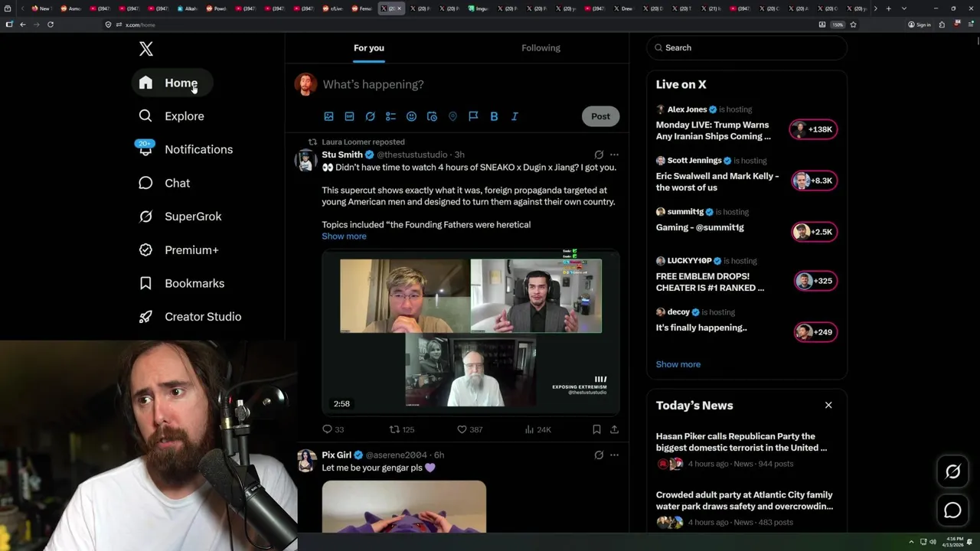980x551 pixels.
Task: Repost Stu Smith's post (125)
Action: tap(402, 429)
